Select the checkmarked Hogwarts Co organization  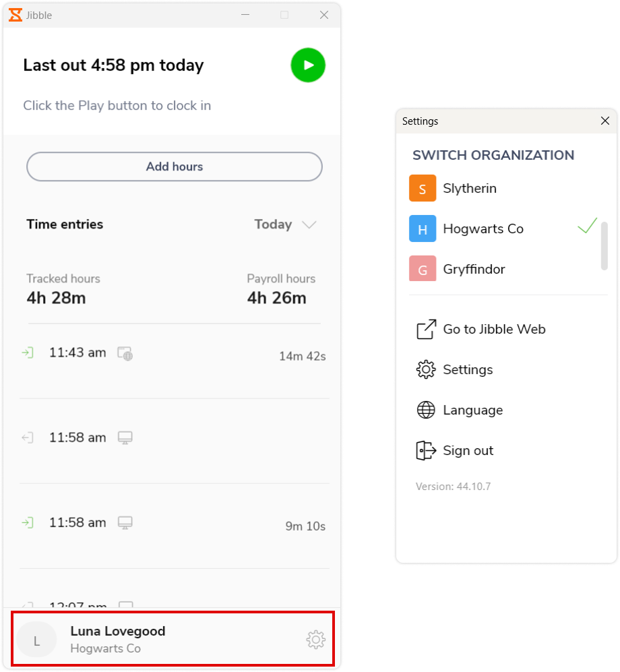(504, 229)
